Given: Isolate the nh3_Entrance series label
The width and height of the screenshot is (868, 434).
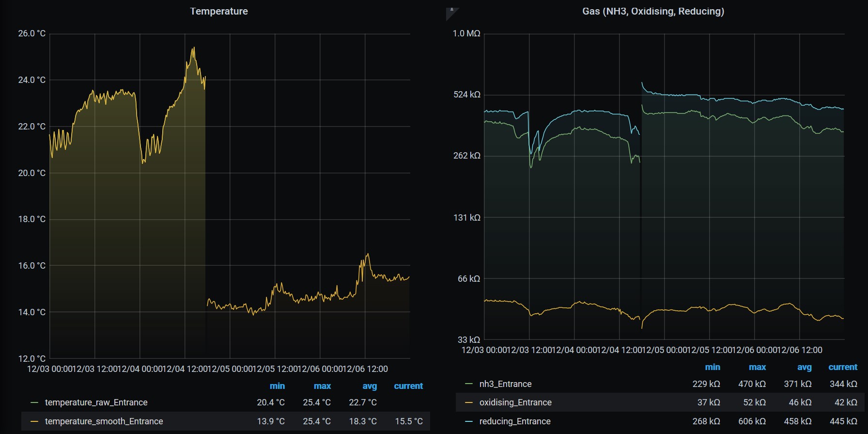Looking at the screenshot, I should coord(505,384).
